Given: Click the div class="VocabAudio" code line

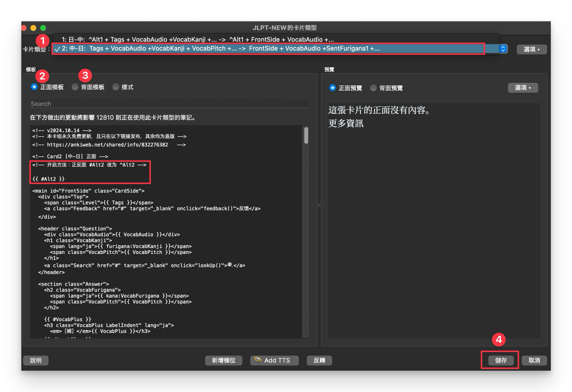Looking at the screenshot, I should pos(112,234).
